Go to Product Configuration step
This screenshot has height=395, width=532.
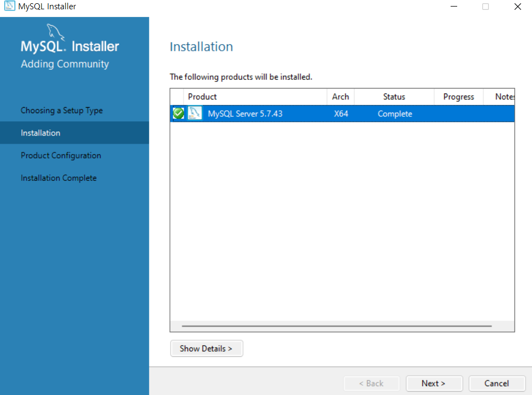point(61,155)
